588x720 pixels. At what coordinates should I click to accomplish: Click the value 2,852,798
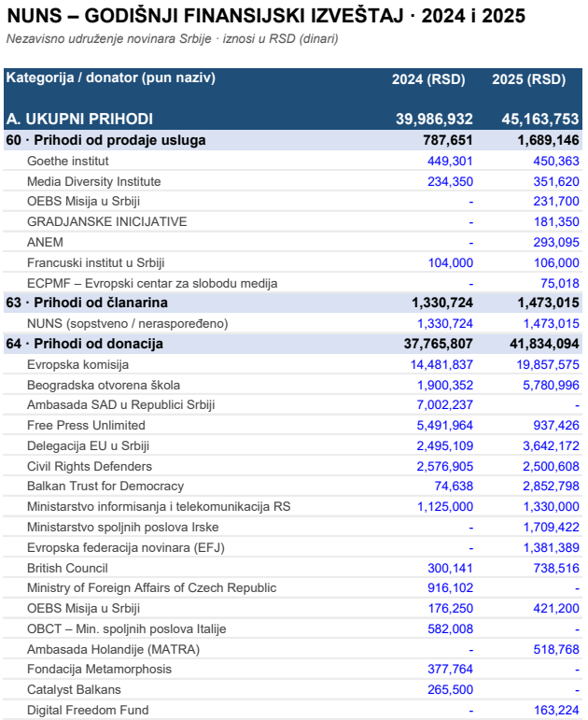(551, 487)
